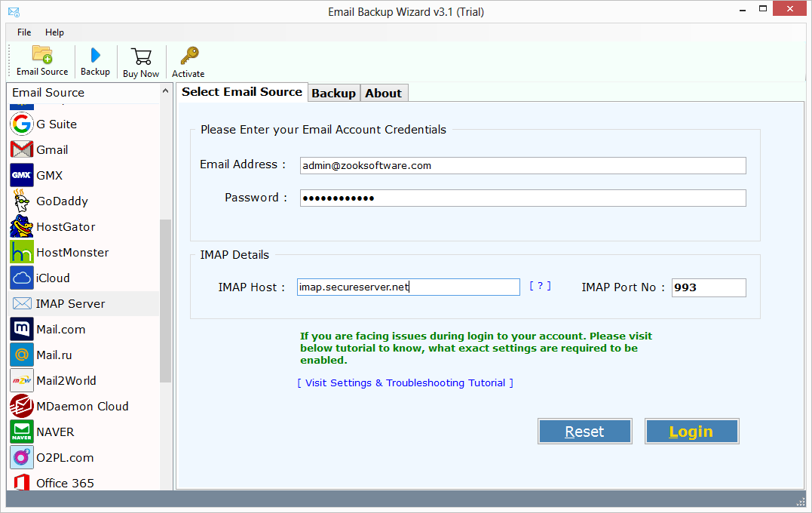The width and height of the screenshot is (812, 513).
Task: Open the File menu
Action: [x=24, y=32]
